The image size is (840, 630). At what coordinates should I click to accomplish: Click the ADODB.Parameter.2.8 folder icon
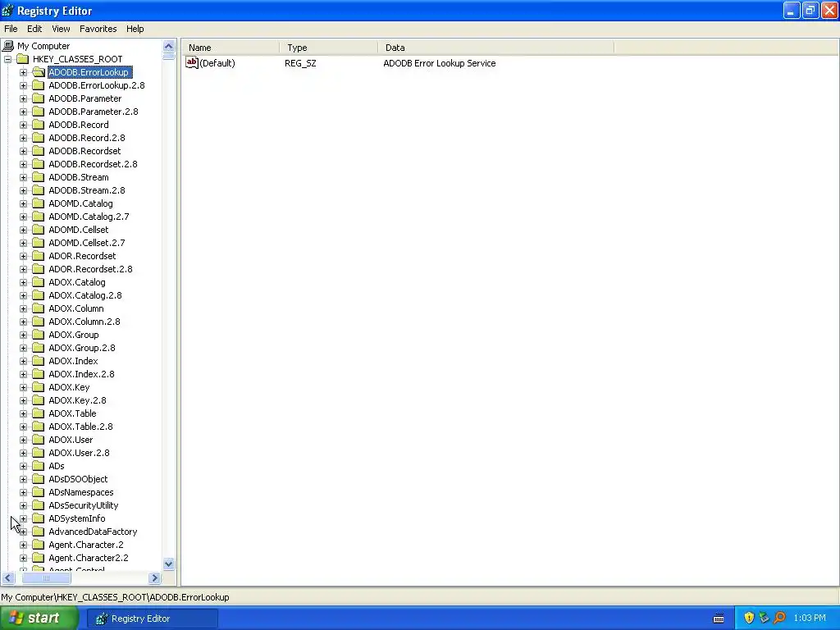(38, 112)
